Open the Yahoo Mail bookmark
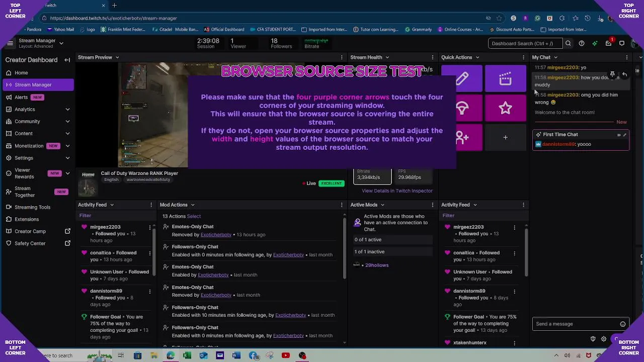This screenshot has width=644, height=362. tap(60, 30)
